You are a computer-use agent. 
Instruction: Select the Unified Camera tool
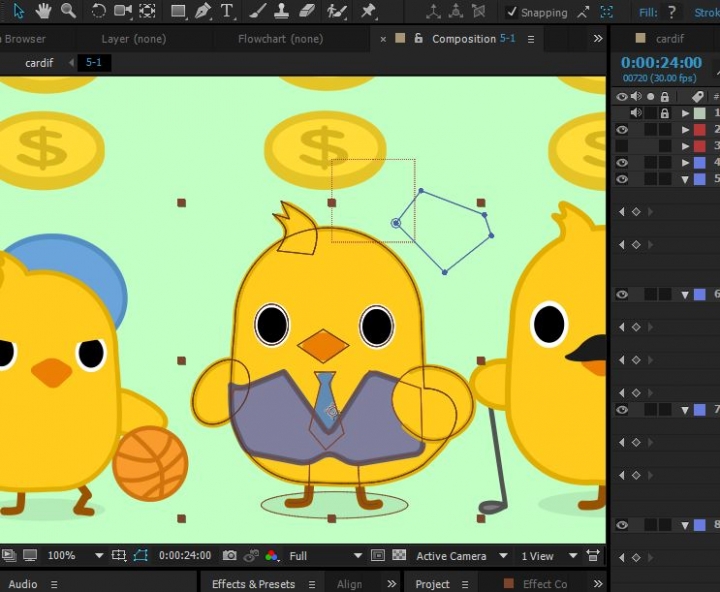point(123,11)
